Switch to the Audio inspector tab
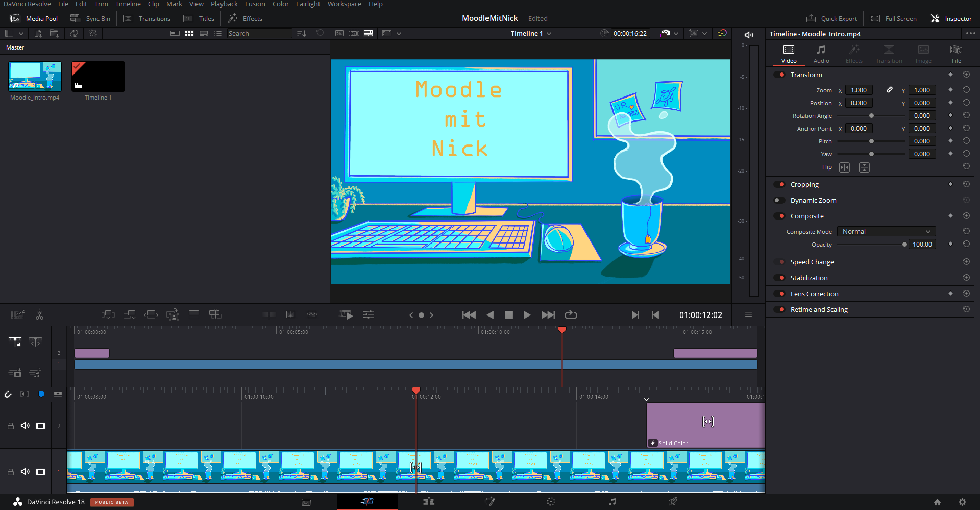Viewport: 980px width, 510px height. [x=821, y=54]
